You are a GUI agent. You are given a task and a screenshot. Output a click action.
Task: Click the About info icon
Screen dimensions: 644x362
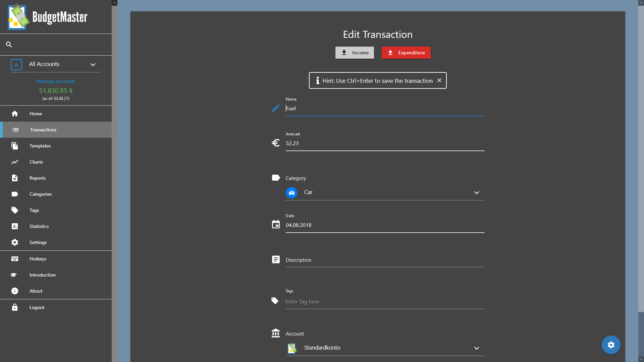click(15, 291)
